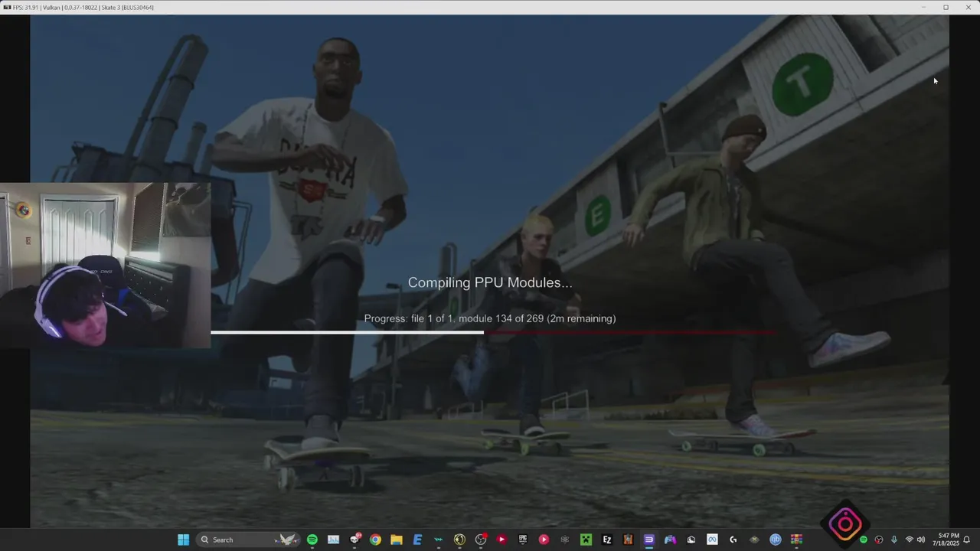Viewport: 980px width, 551px height.
Task: Switch to OBS Studio in the taskbar
Action: [x=481, y=540]
